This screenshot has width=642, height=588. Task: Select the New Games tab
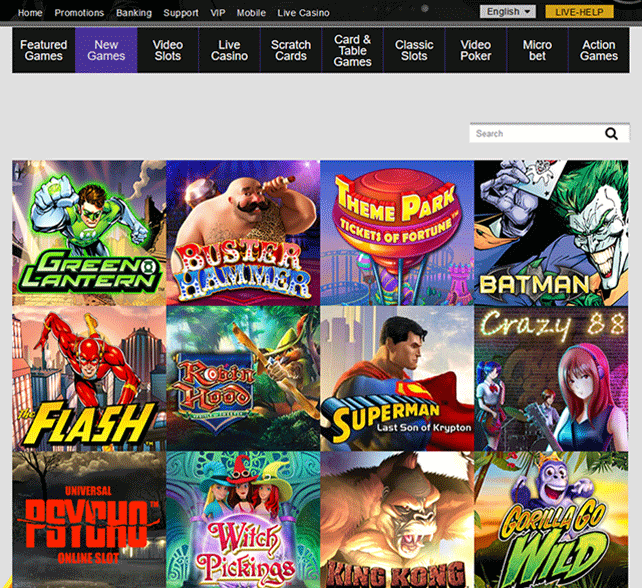click(106, 50)
